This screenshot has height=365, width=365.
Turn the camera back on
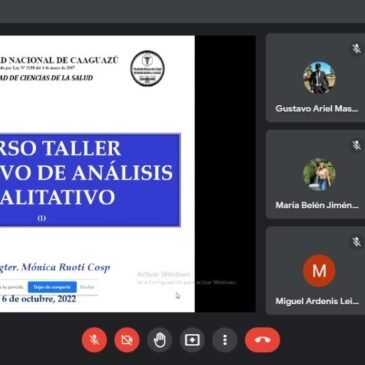127,340
